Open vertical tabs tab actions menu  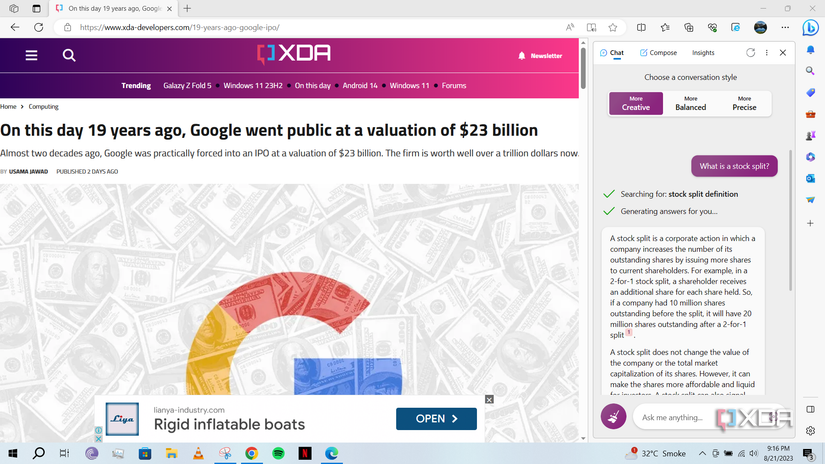click(x=36, y=8)
